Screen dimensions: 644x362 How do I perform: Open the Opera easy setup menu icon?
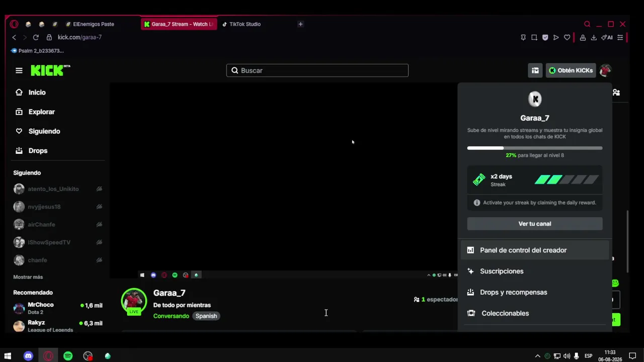(x=620, y=37)
